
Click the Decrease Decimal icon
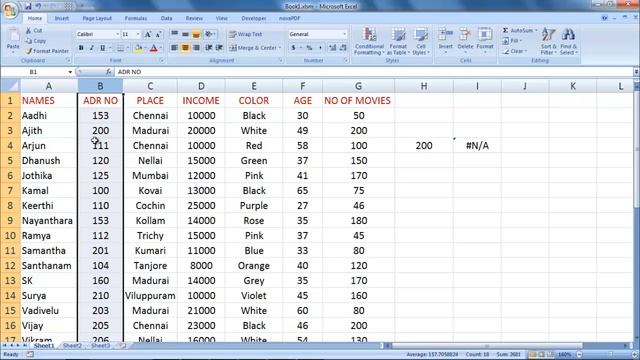tap(343, 48)
